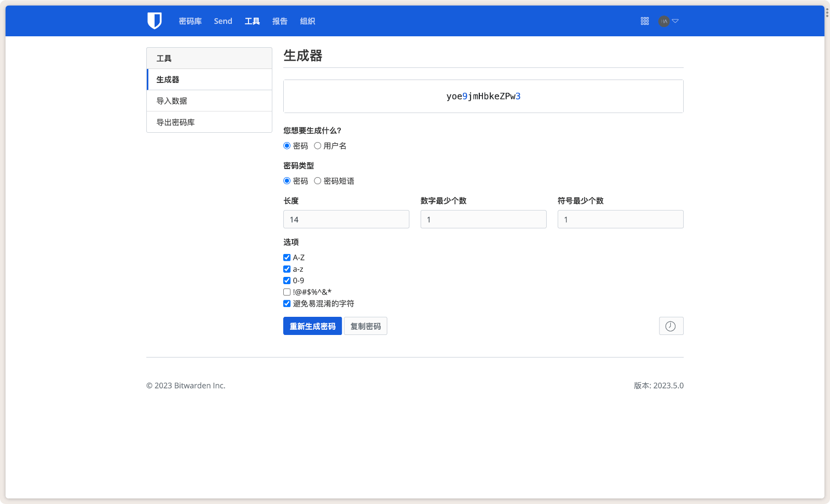830x504 pixels.
Task: Select 密码 under 密码类型
Action: click(287, 181)
